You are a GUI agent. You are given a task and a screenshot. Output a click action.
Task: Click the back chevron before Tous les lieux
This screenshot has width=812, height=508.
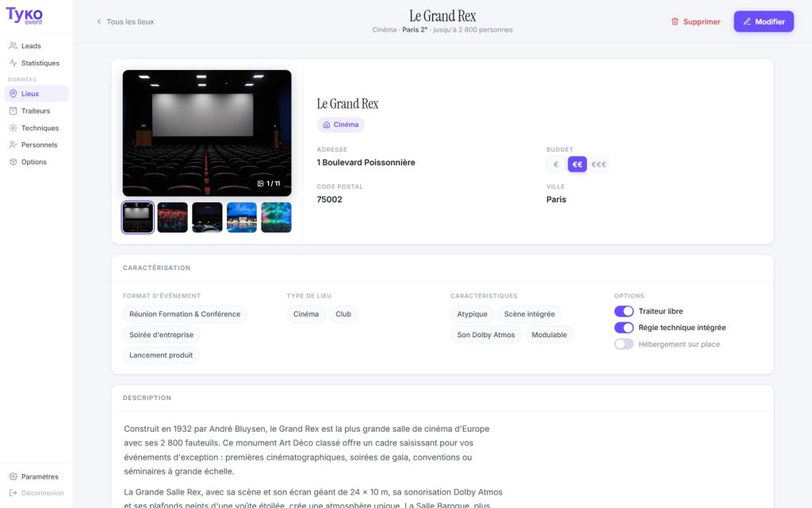pos(99,21)
